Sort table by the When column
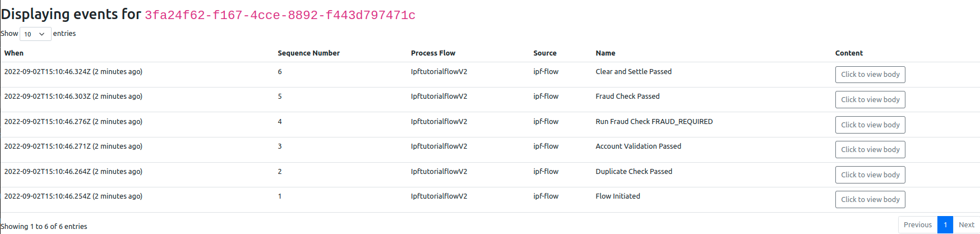 (x=14, y=53)
